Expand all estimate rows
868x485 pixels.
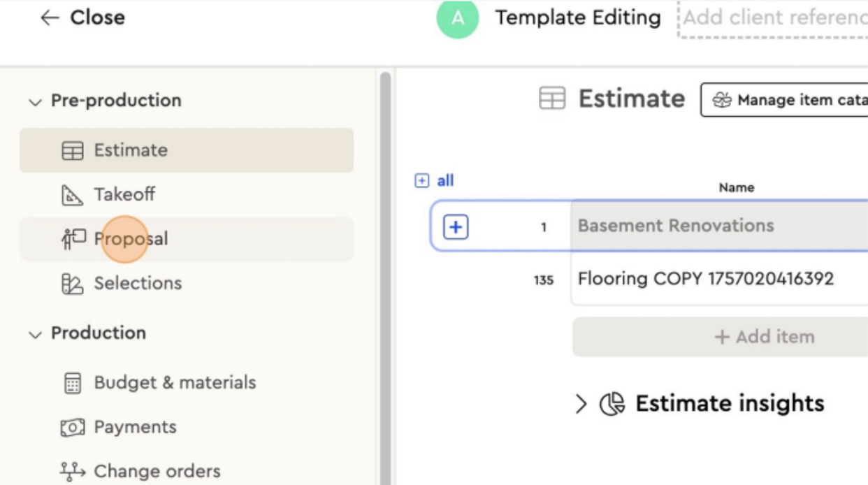point(435,181)
